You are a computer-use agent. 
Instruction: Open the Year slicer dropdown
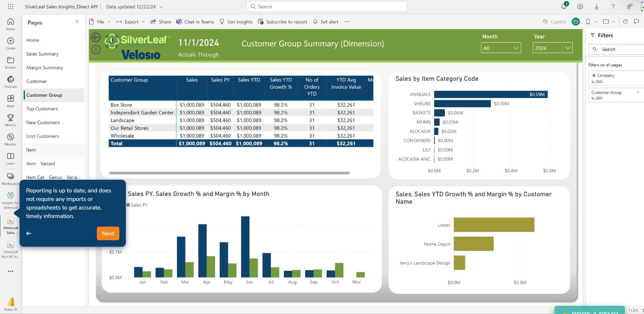[x=552, y=48]
